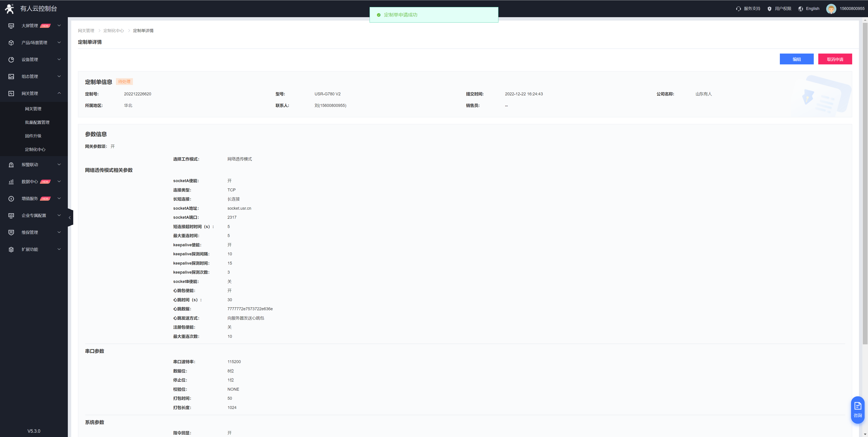Expand the 大屏管理 menu chevron
868x437 pixels.
click(59, 26)
